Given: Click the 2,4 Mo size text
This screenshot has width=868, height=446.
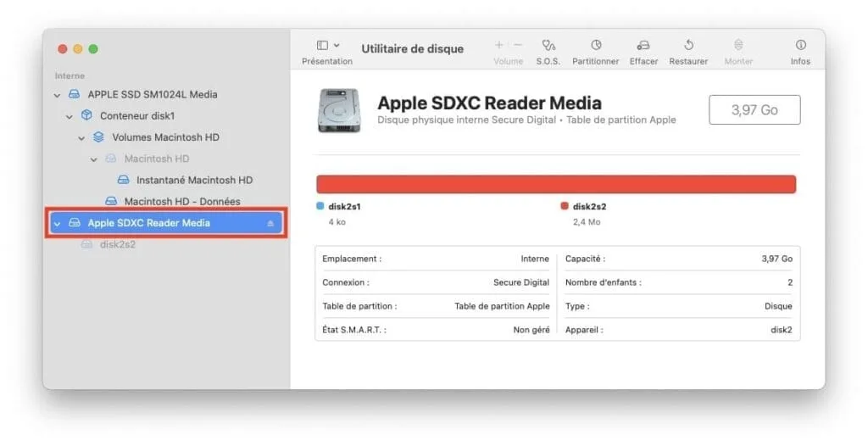Looking at the screenshot, I should (x=587, y=221).
